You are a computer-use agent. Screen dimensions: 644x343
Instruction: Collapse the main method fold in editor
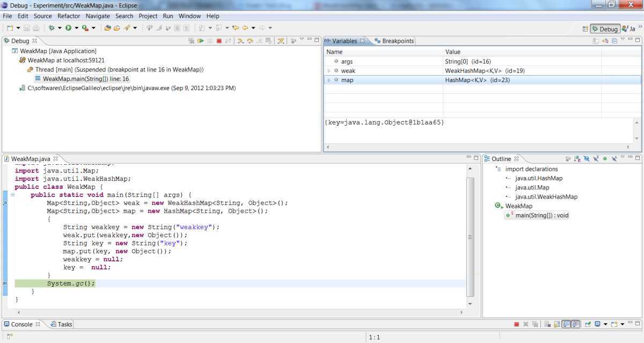(x=12, y=195)
